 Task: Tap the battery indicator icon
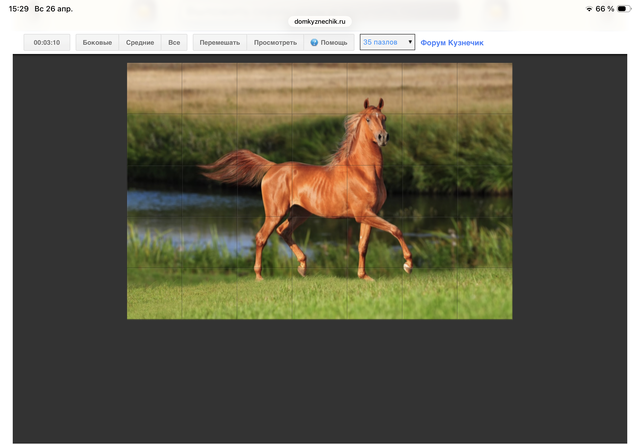point(626,9)
